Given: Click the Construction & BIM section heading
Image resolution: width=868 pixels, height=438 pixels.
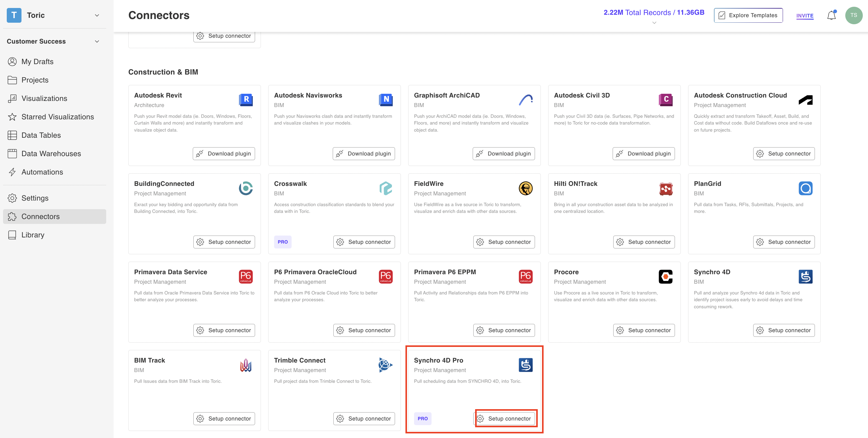Looking at the screenshot, I should coord(163,72).
